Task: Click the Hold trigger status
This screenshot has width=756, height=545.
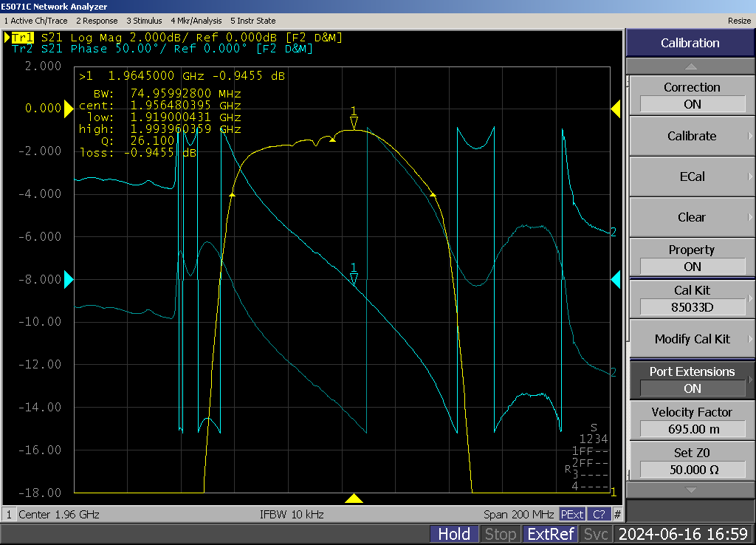Action: coord(454,534)
